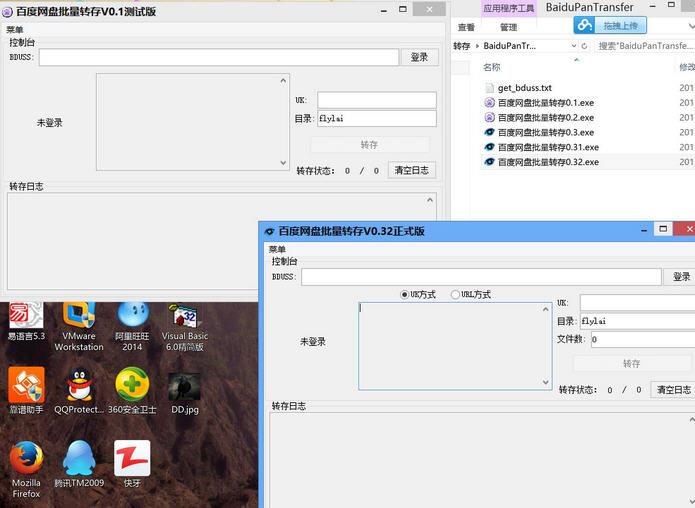Viewport: 695px width, 508px height.
Task: Click the 百度网盘批量转存0.2.exe file icon
Action: point(489,117)
